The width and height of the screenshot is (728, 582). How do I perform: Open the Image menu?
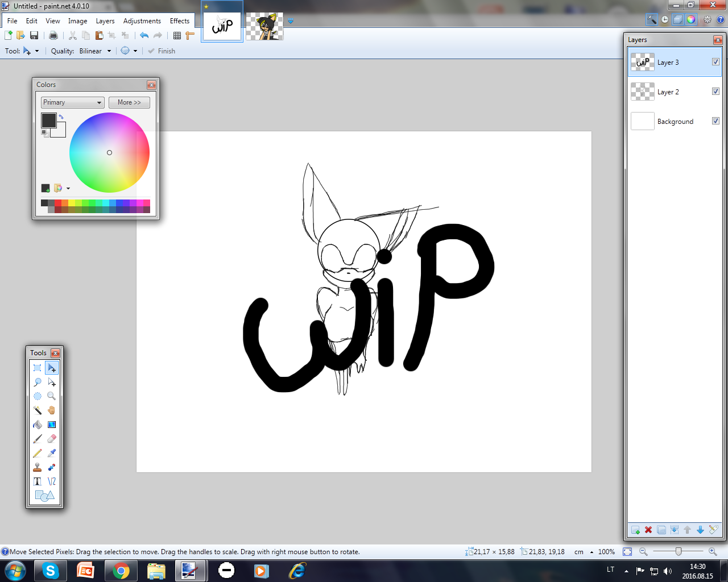coord(78,21)
